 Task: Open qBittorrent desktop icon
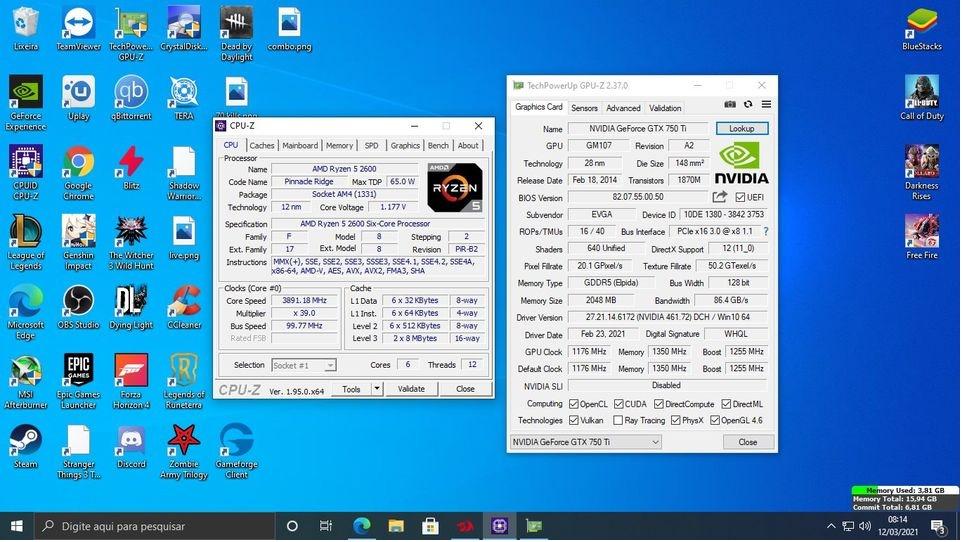pos(131,98)
